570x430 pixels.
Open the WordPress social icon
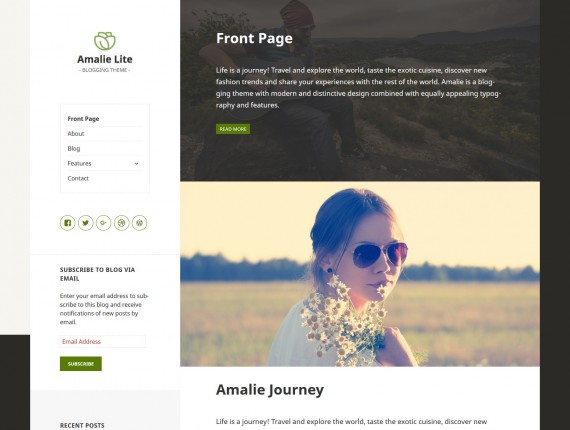pos(140,223)
